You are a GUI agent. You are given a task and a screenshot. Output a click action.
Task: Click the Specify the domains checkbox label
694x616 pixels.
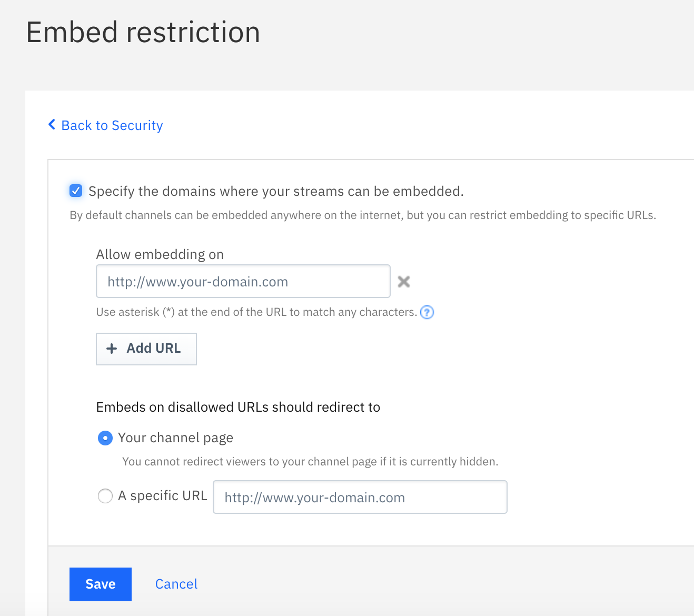(x=276, y=191)
